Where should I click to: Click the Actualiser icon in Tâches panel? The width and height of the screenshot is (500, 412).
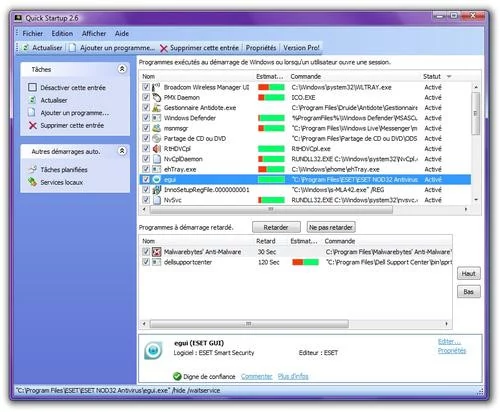pos(32,100)
